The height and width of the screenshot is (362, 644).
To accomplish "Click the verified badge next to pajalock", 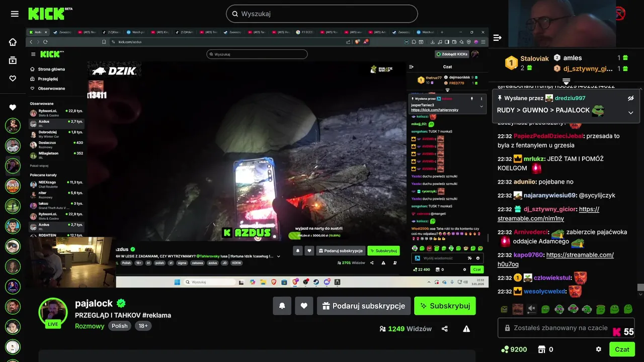I will tap(121, 303).
